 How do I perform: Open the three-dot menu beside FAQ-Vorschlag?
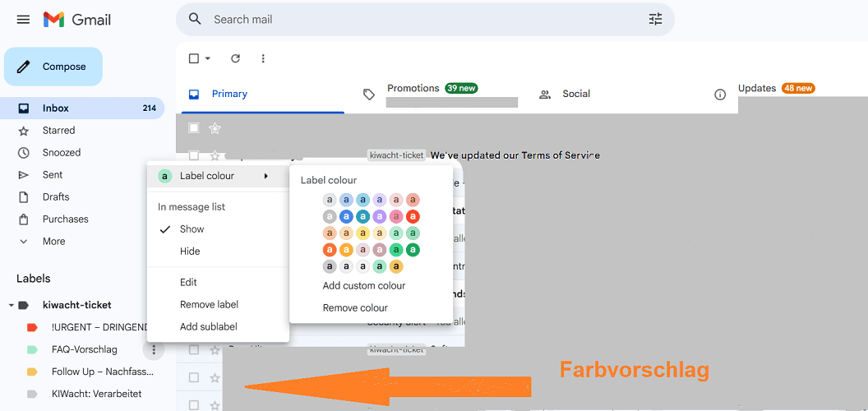click(x=153, y=349)
